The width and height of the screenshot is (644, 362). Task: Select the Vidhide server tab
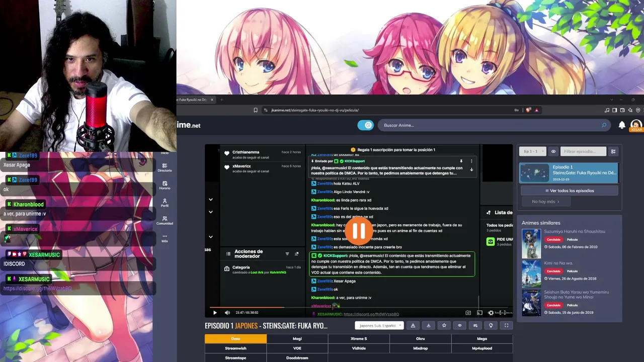[359, 348]
